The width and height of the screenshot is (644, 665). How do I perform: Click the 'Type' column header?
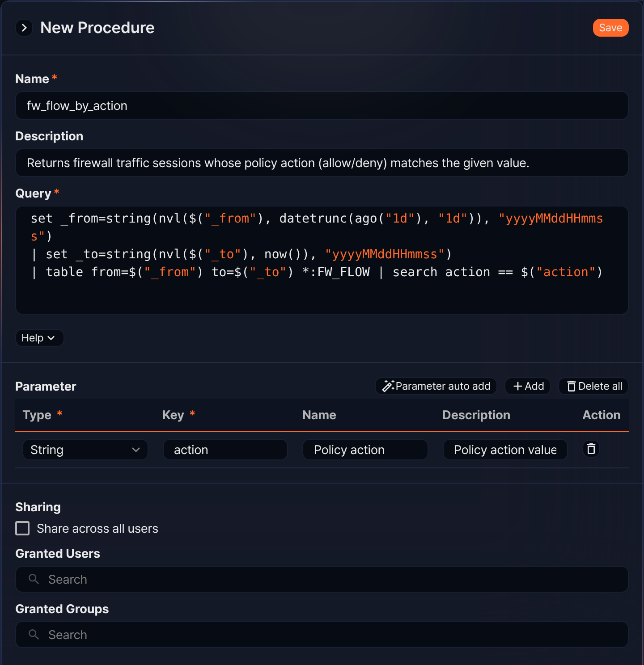pos(37,415)
